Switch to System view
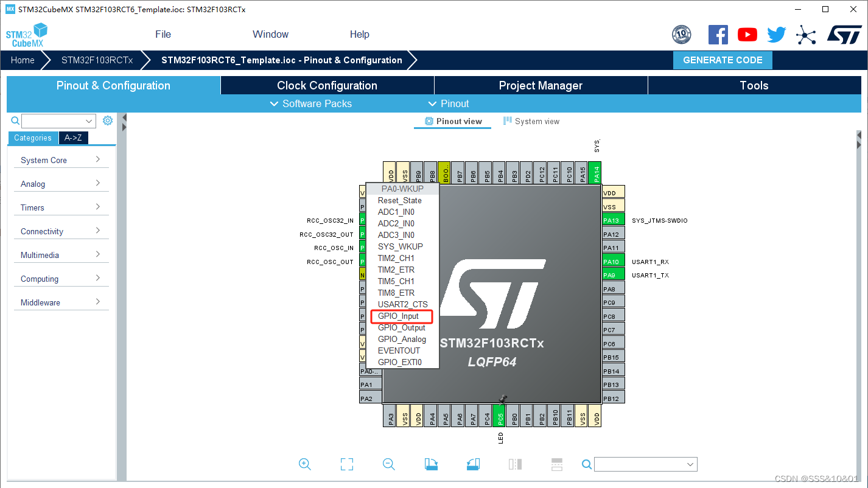This screenshot has height=488, width=868. [531, 121]
